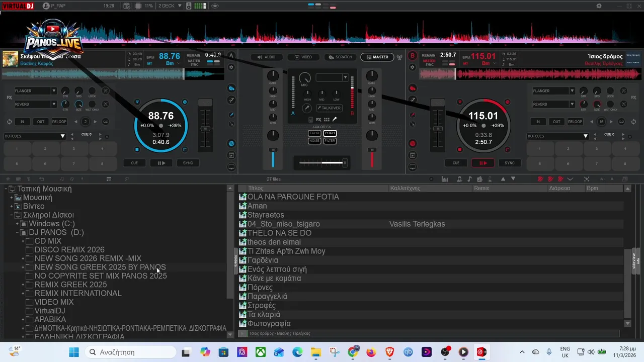Sort the list by Καλλιτέχνης column
644x362 pixels.
tap(431, 188)
